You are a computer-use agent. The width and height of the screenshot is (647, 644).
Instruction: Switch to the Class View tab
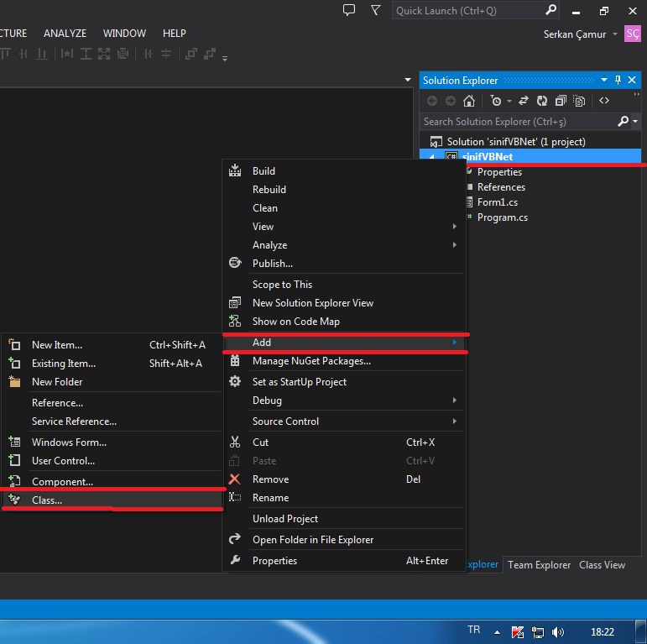pyautogui.click(x=602, y=565)
